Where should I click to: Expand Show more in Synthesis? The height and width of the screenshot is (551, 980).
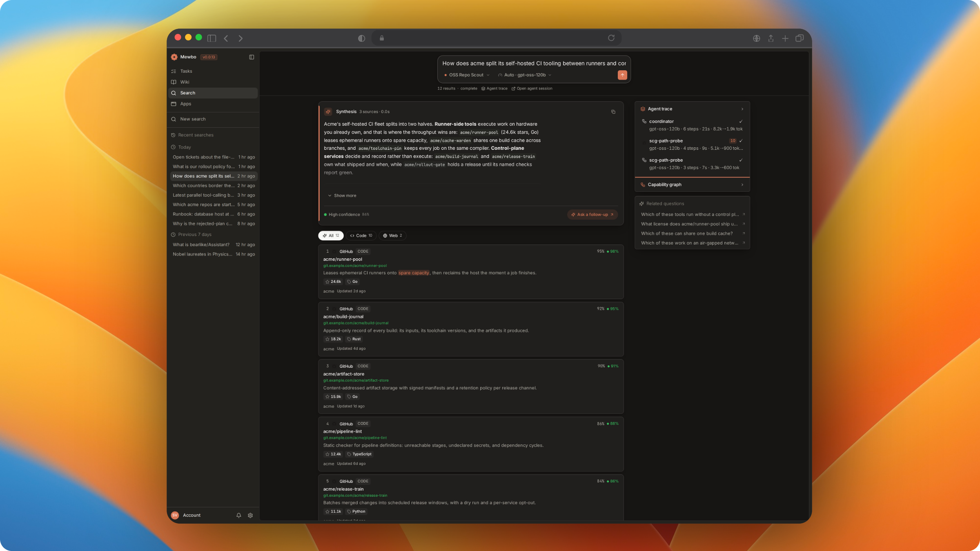pyautogui.click(x=342, y=196)
